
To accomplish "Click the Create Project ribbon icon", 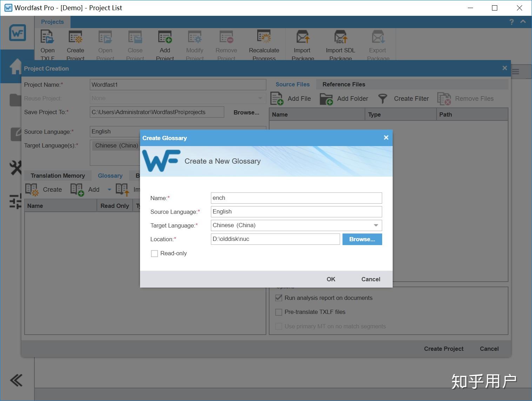I will (x=75, y=37).
